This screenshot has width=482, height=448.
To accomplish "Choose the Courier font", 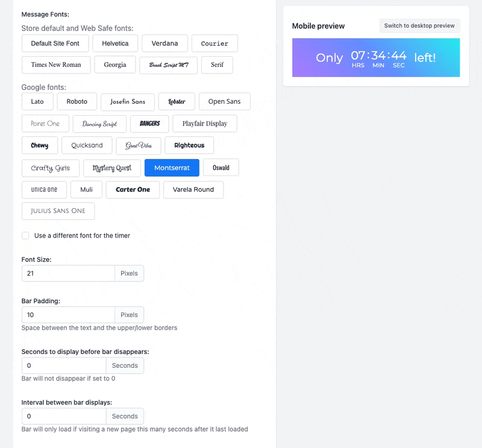I will [x=214, y=43].
